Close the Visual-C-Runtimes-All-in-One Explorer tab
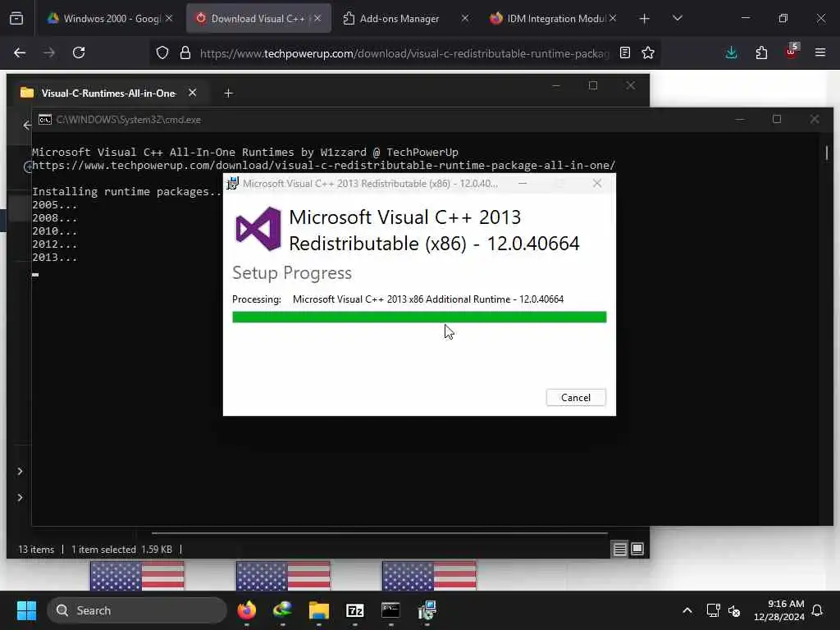The height and width of the screenshot is (630, 840). [192, 94]
